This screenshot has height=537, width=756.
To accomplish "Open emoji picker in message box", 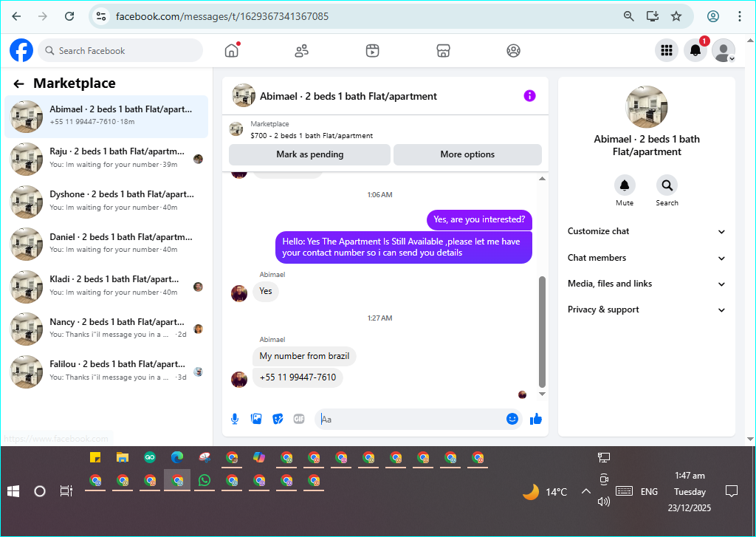I will pos(512,419).
